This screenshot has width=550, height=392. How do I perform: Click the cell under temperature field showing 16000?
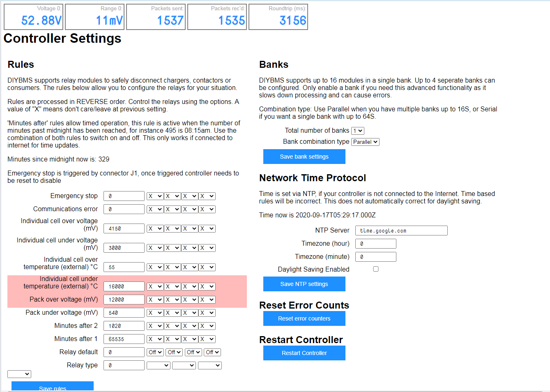[124, 286]
